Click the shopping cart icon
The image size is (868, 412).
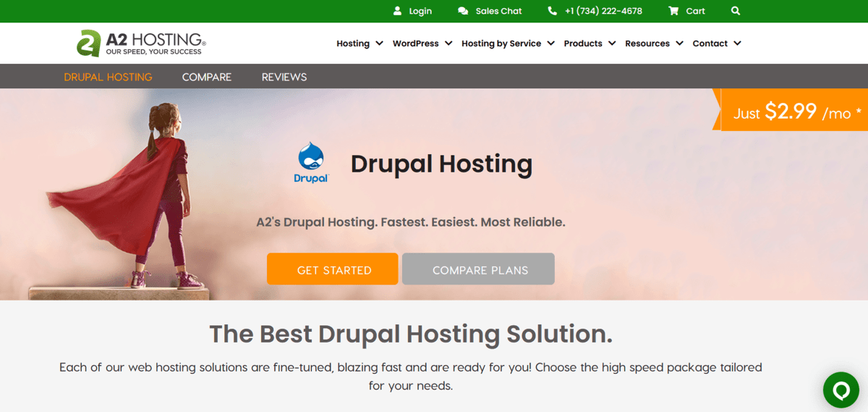[x=673, y=11]
